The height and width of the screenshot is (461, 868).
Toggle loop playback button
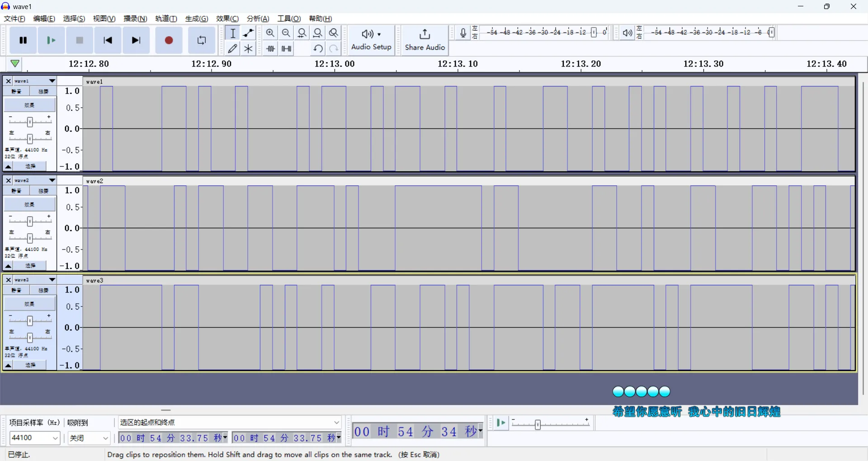pos(202,40)
